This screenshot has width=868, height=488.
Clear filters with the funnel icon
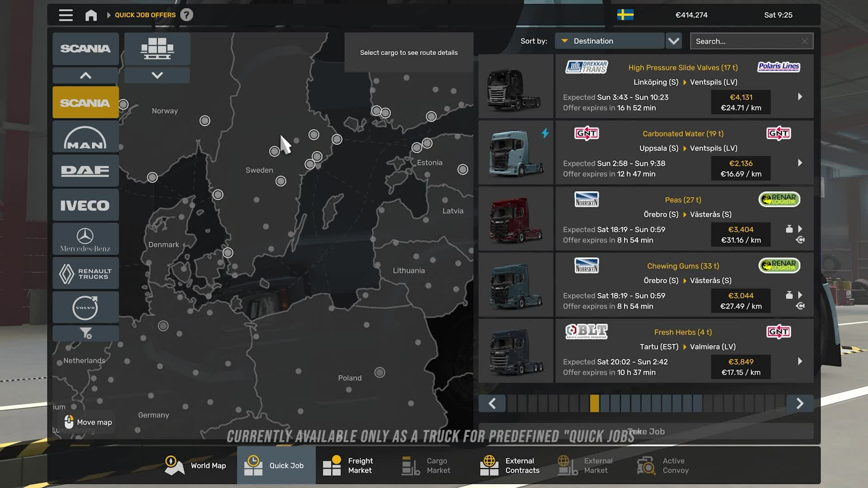tap(85, 333)
